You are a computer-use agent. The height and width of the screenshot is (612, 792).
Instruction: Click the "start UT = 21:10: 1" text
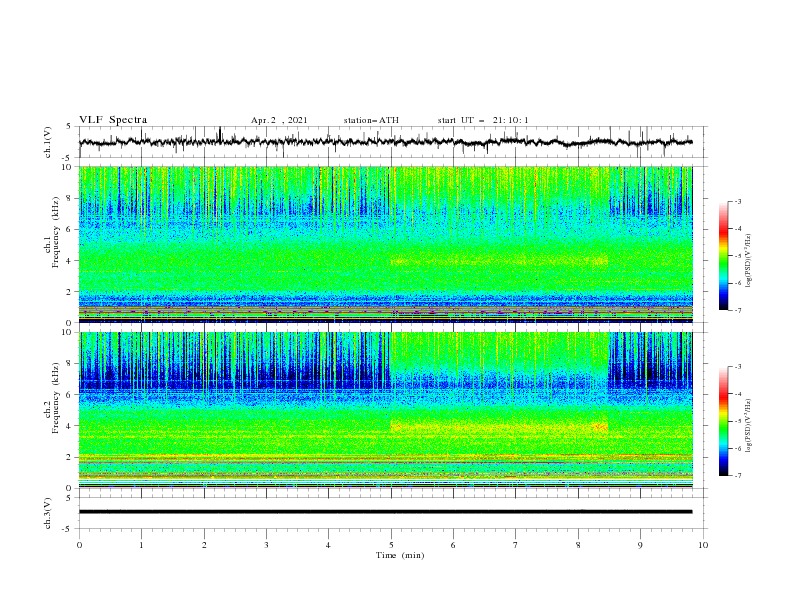point(483,120)
